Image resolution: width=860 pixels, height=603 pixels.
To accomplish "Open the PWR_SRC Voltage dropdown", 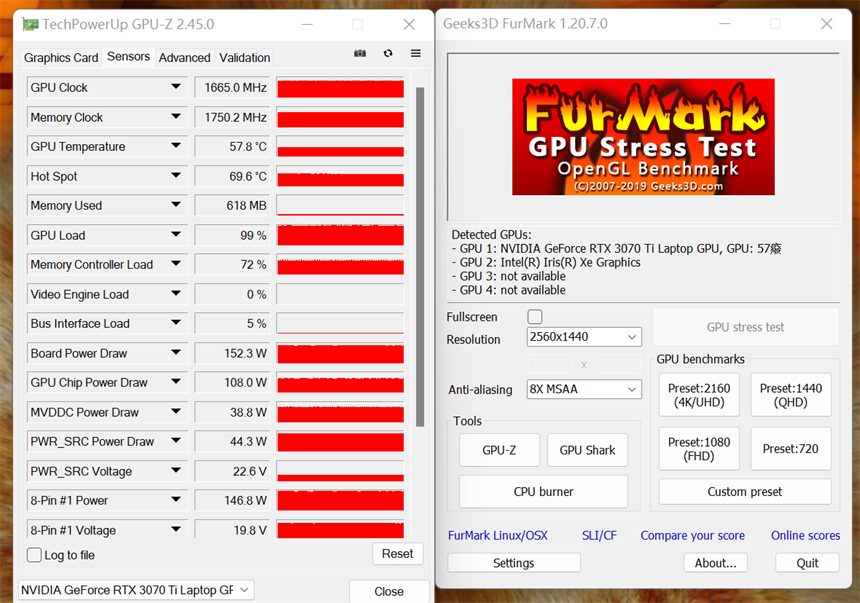I will [x=176, y=470].
